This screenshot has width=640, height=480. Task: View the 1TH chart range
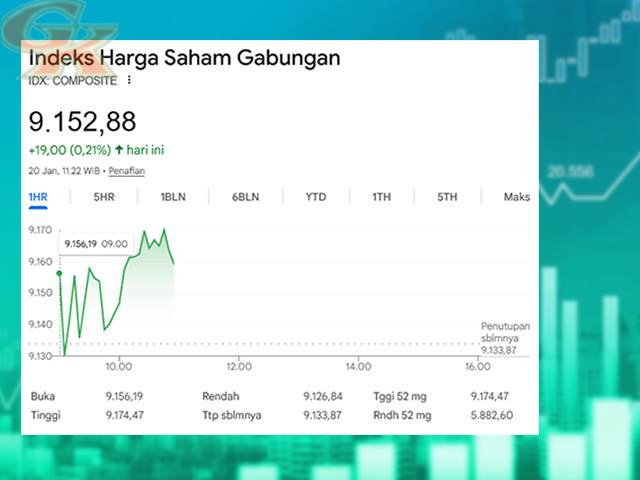pyautogui.click(x=381, y=197)
